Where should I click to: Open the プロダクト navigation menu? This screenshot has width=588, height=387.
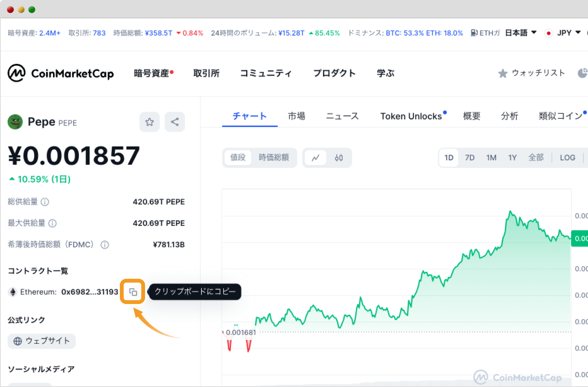coord(334,73)
